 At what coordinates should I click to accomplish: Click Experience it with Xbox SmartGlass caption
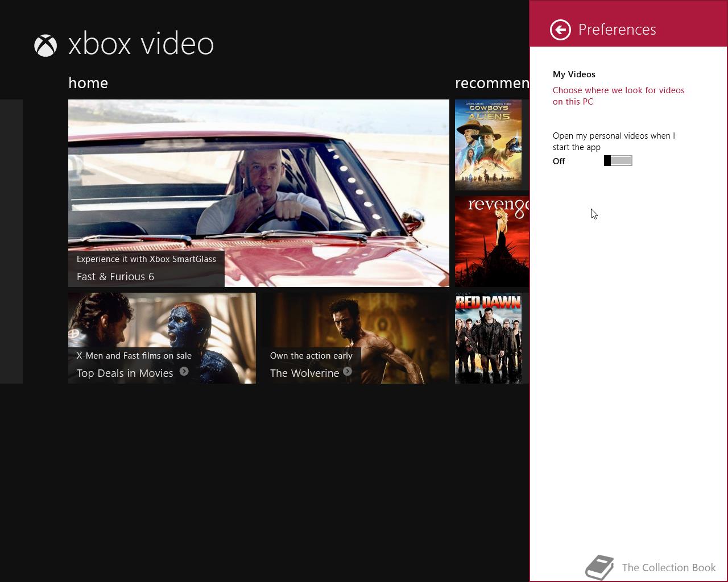pos(146,259)
